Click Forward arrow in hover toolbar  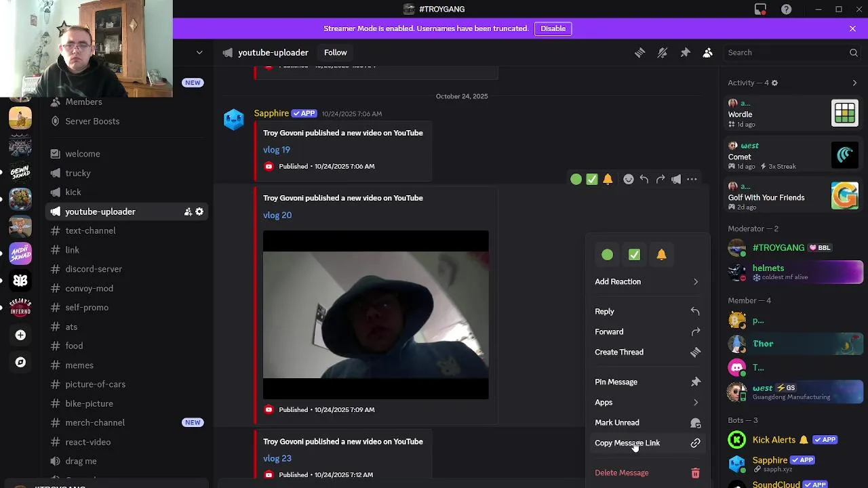point(660,180)
